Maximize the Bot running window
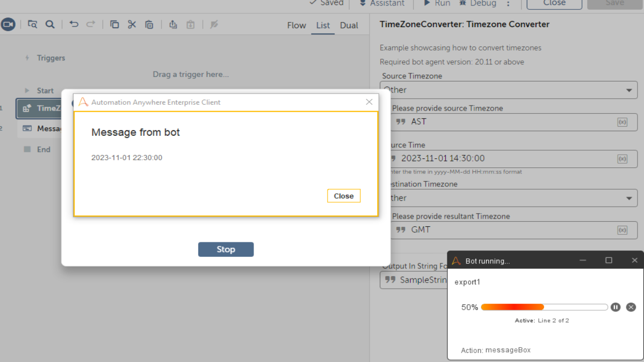Image resolution: width=644 pixels, height=362 pixels. click(609, 260)
